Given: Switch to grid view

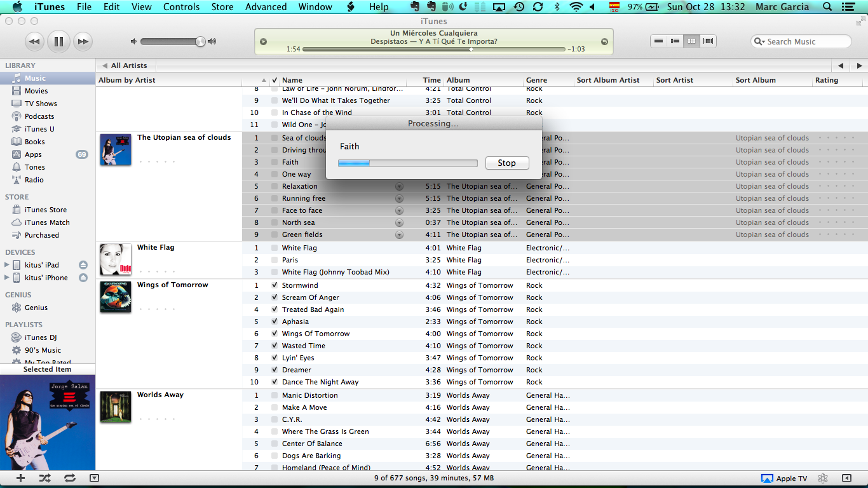Looking at the screenshot, I should click(691, 41).
